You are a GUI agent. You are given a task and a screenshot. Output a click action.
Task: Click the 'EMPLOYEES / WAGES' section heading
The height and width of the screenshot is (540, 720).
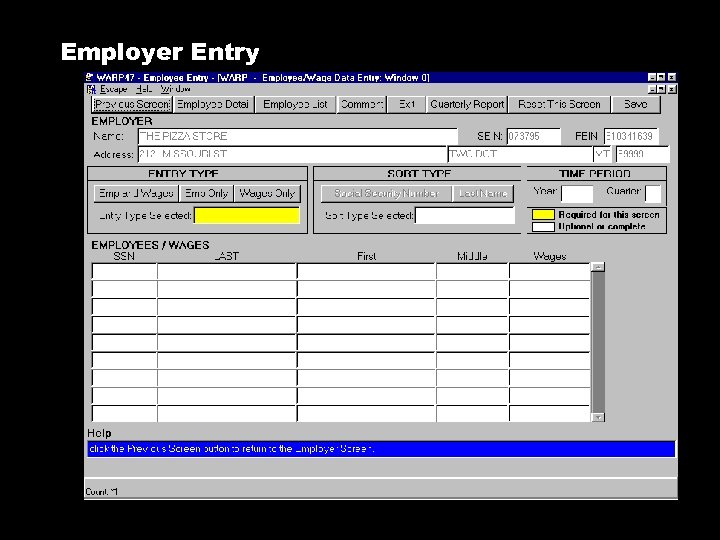tap(150, 245)
